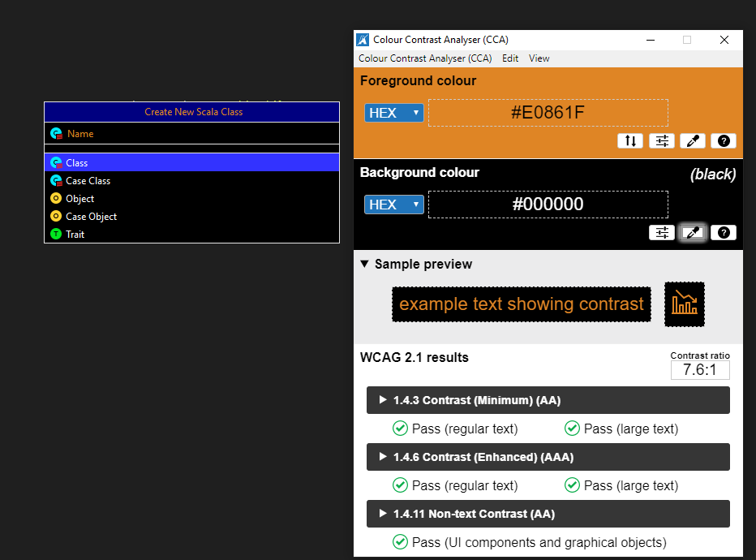
Task: Open the foreground colour sliders adjuster
Action: click(x=661, y=140)
